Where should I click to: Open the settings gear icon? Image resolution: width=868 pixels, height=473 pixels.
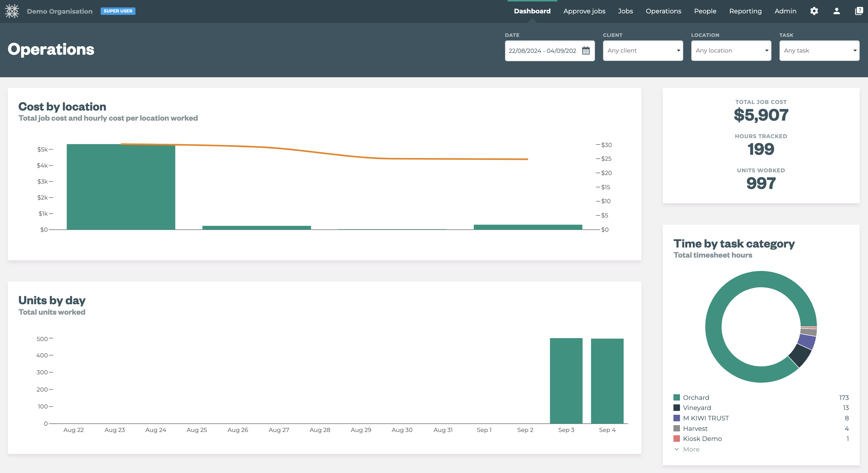(814, 11)
